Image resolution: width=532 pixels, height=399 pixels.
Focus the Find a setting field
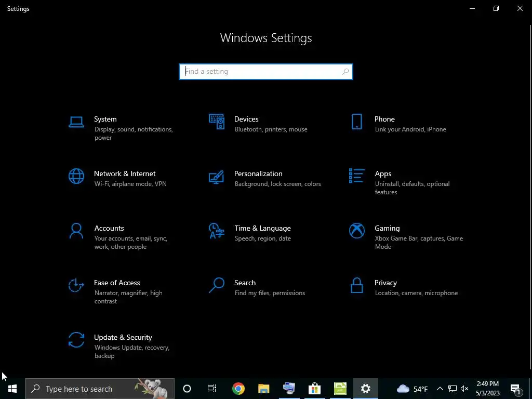[266, 72]
